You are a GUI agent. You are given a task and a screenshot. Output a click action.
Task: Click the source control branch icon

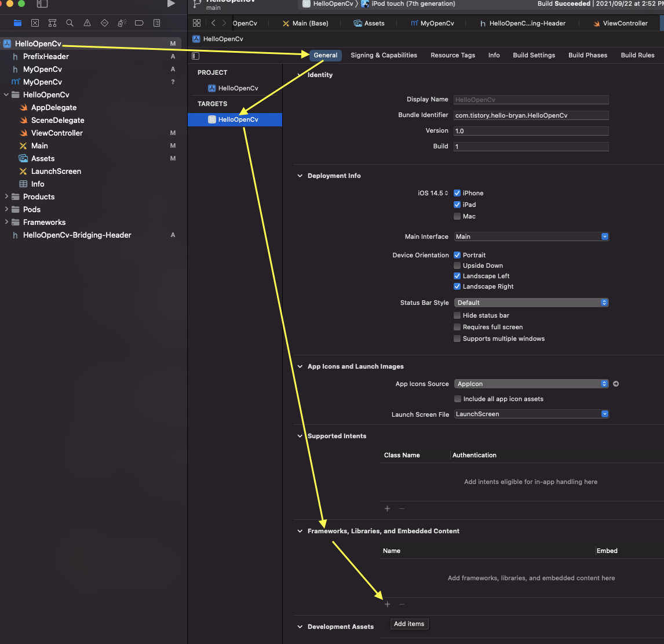click(197, 4)
